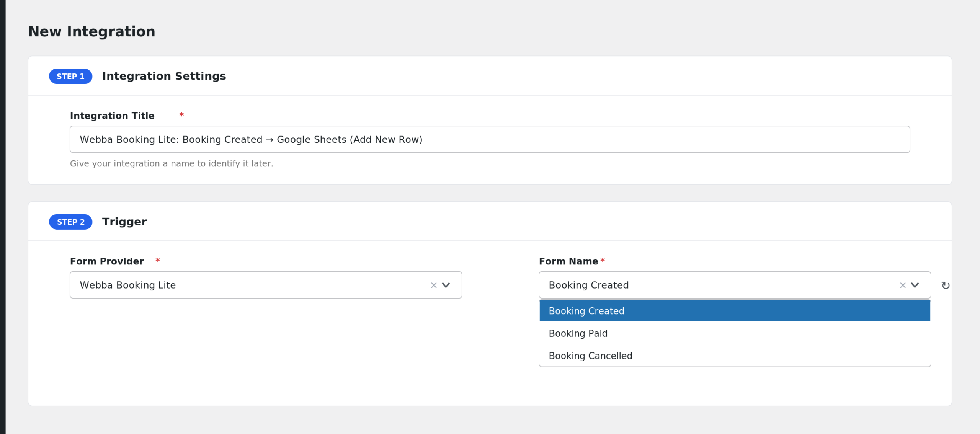Click the Booking Created Form Name combo box
The height and width of the screenshot is (434, 980).
(735, 285)
